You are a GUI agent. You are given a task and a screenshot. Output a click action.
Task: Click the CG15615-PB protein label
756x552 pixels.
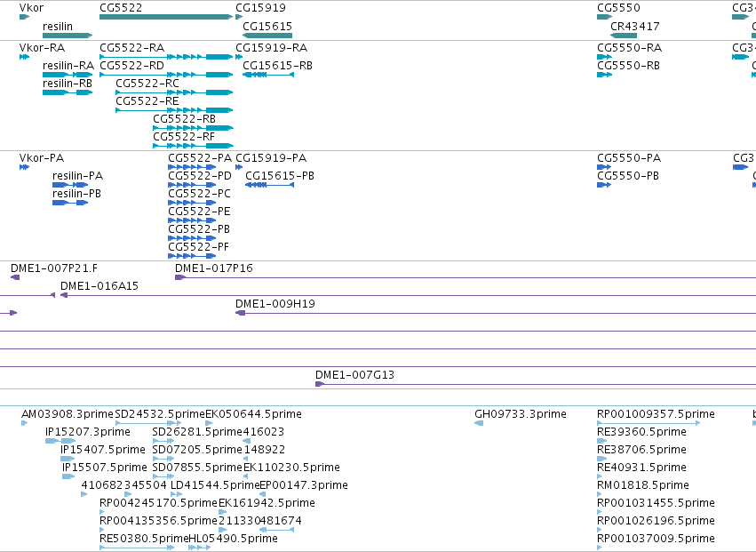(280, 176)
